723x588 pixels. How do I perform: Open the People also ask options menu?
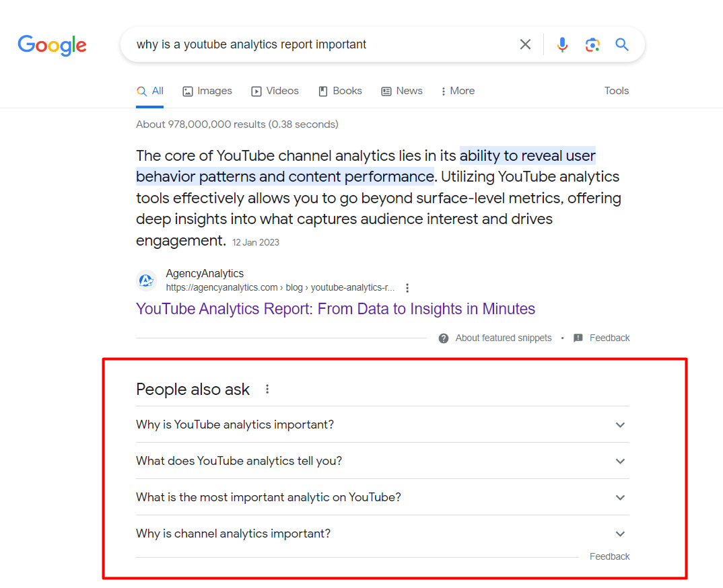pos(267,389)
